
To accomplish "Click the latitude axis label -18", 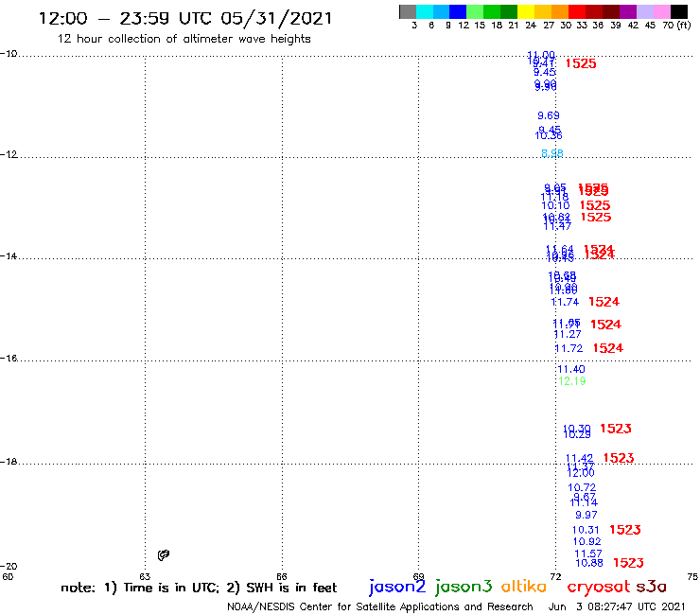I will point(9,462).
